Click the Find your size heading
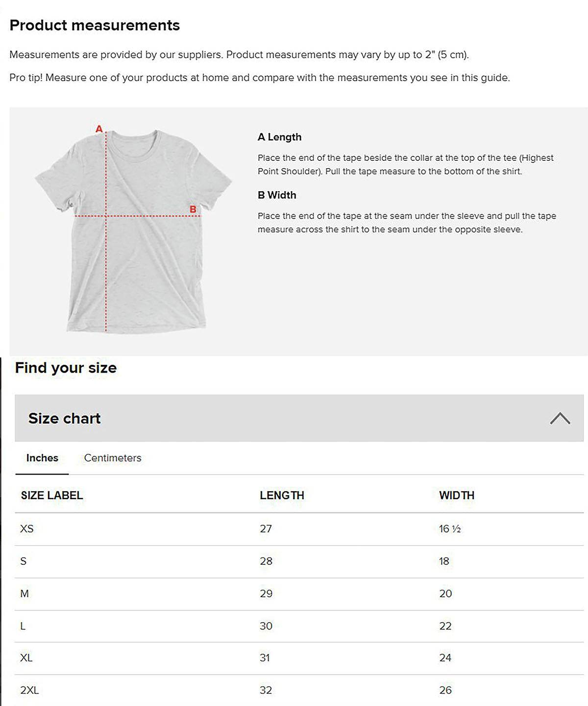Screen dimensions: 588x706 (x=66, y=368)
